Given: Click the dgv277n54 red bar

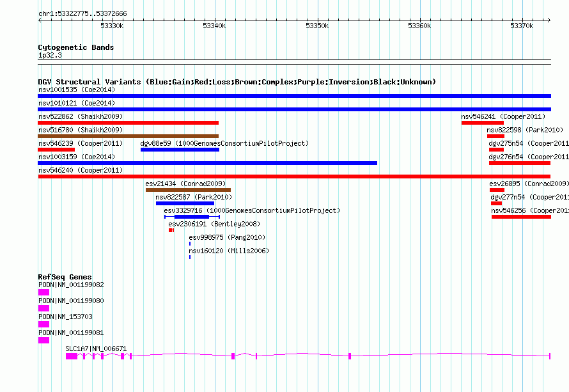Looking at the screenshot, I should click(x=496, y=203).
